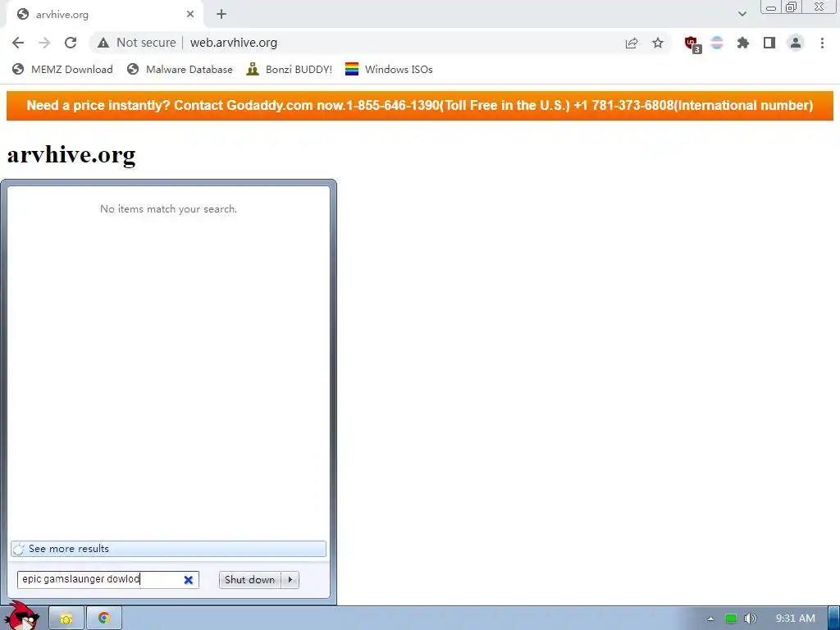
Task: Open the Bonzi BUDDY! bookmark
Action: [290, 70]
